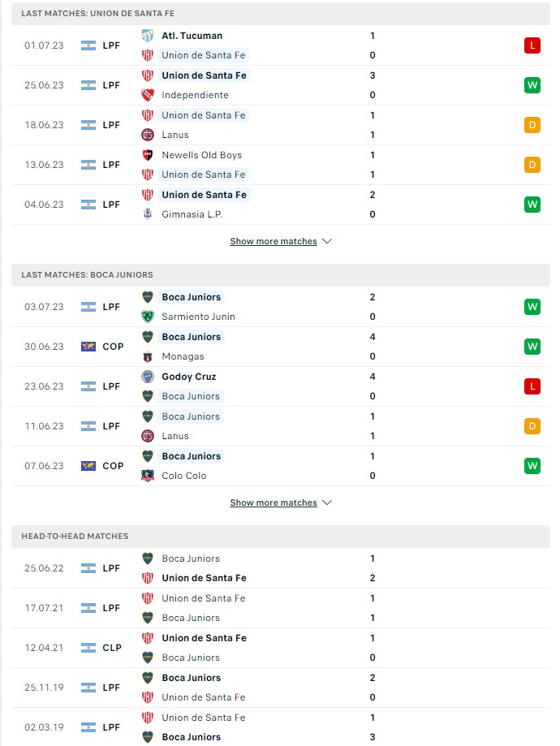Click the Sarmiento Junin crest icon
Viewport: 560px width, 746px height.
point(148,317)
